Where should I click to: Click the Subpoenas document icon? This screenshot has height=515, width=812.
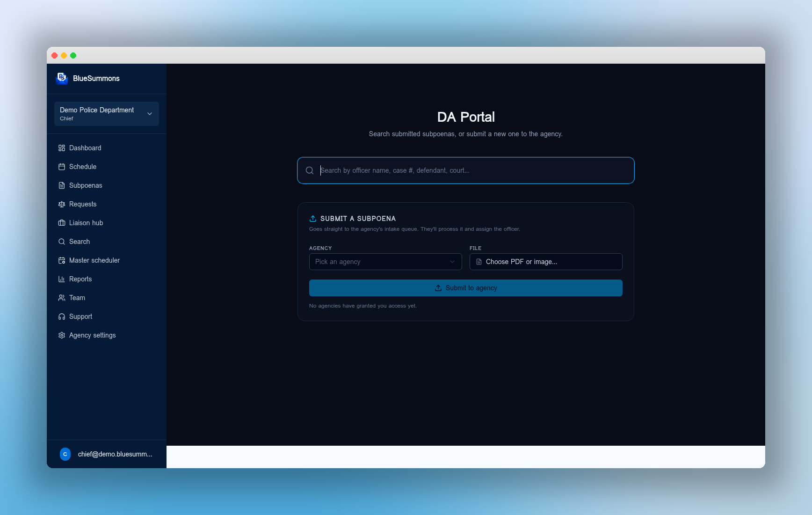click(62, 185)
